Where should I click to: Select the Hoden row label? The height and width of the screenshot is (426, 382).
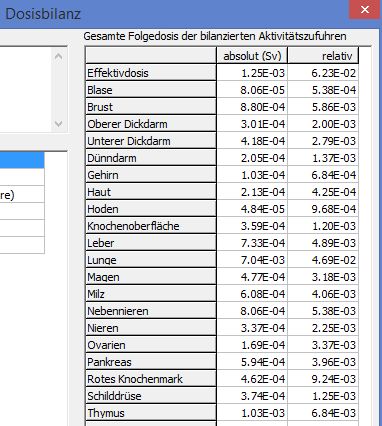151,209
